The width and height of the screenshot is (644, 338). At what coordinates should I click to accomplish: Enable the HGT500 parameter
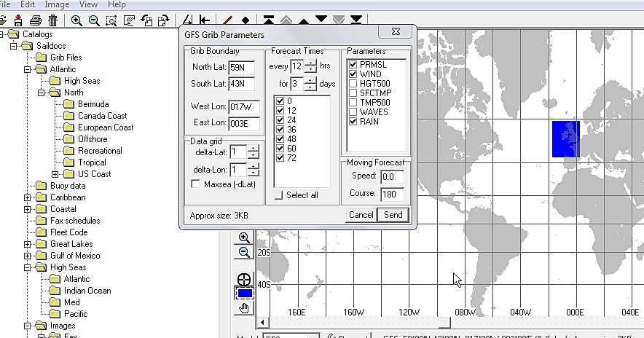[x=353, y=83]
